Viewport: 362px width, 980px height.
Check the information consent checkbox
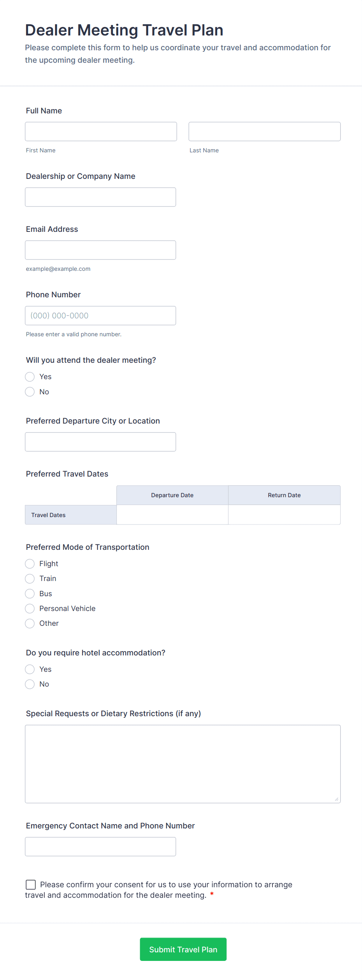[x=31, y=885]
